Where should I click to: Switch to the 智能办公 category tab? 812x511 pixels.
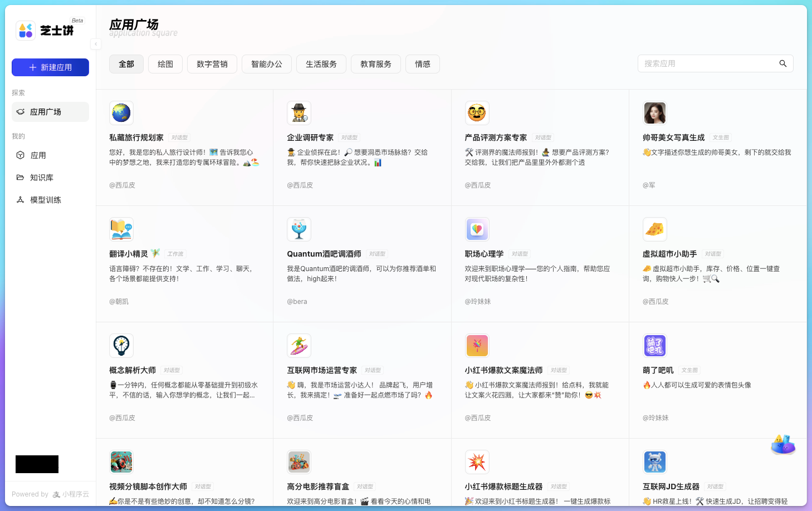[267, 63]
